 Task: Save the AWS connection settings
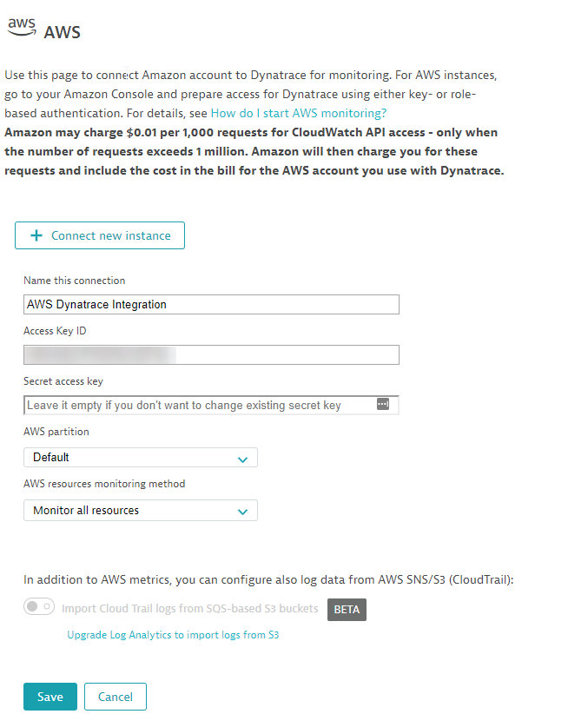coord(50,697)
